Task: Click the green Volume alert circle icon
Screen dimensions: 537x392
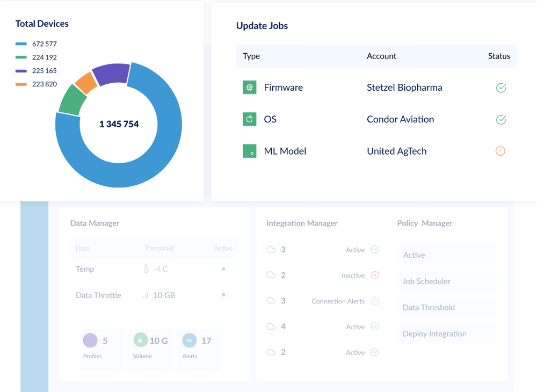Action: coord(140,340)
